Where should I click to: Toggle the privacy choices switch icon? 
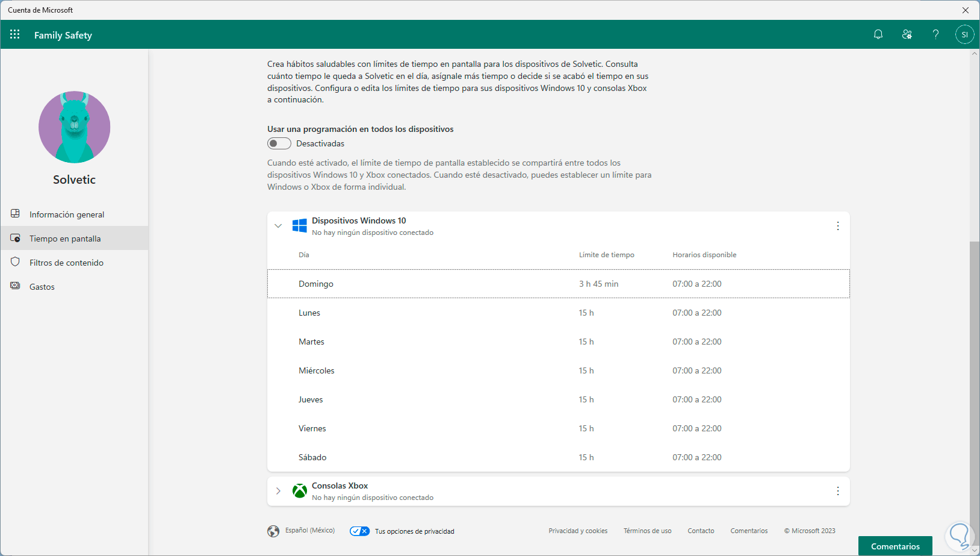point(359,531)
